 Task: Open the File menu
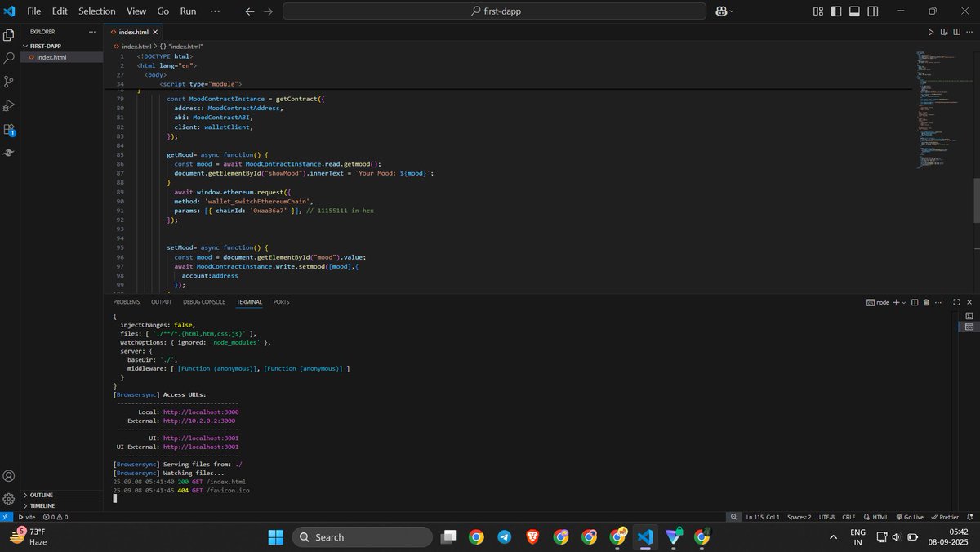(x=33, y=11)
